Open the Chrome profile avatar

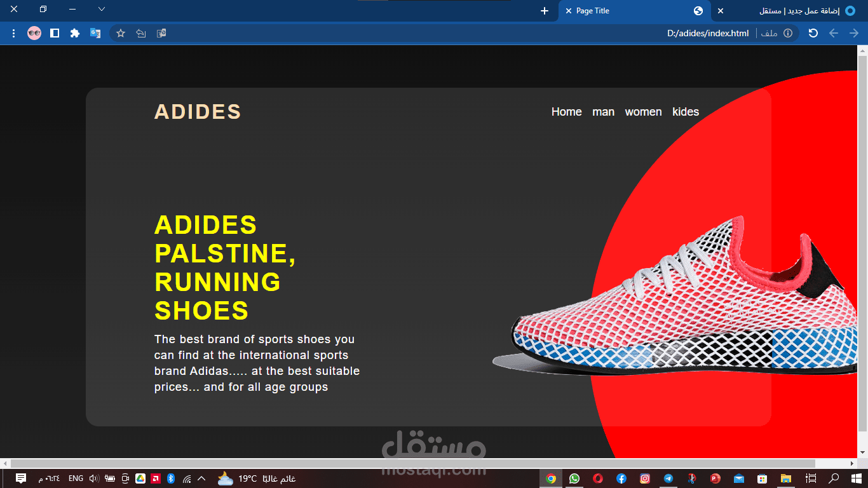(34, 33)
